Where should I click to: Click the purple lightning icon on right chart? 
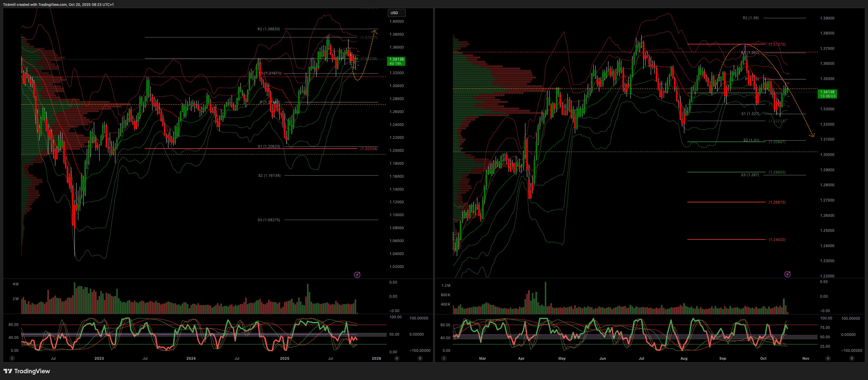[787, 274]
